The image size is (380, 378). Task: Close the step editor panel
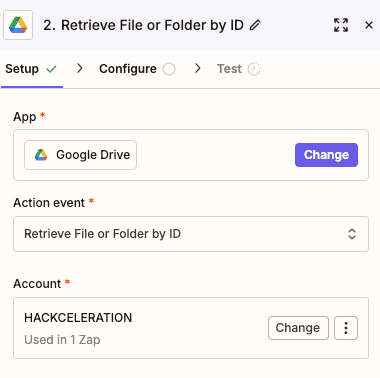pyautogui.click(x=369, y=25)
